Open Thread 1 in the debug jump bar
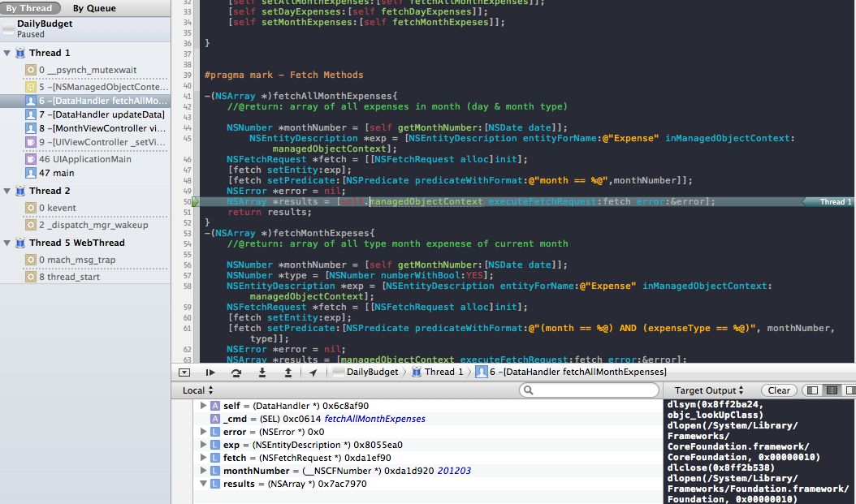856x504 pixels. (x=437, y=372)
